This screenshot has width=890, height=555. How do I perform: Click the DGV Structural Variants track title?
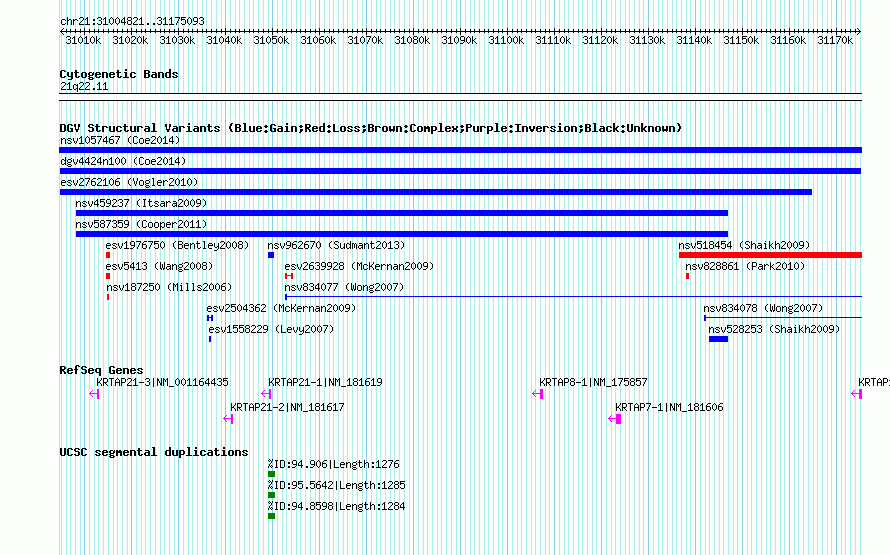click(x=371, y=128)
